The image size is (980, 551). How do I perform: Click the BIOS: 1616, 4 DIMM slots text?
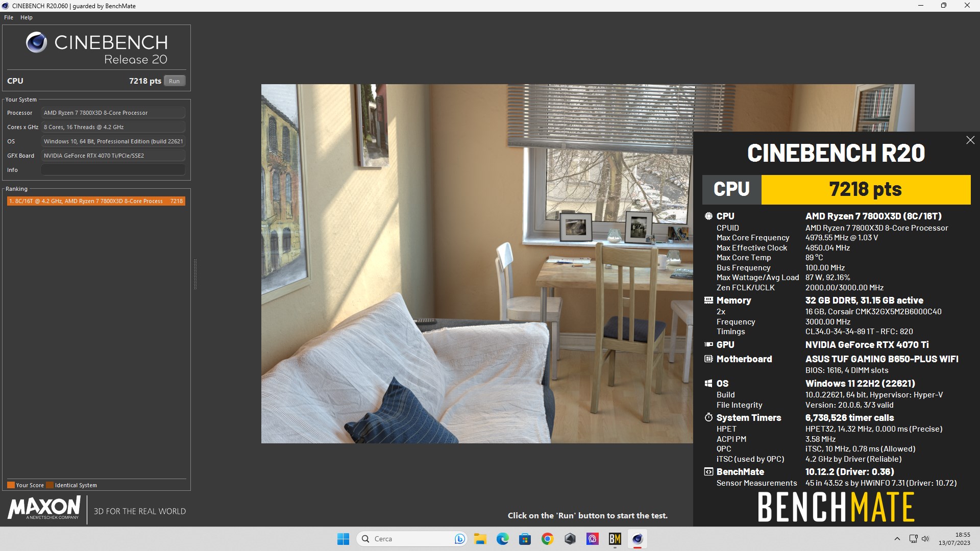tap(847, 370)
